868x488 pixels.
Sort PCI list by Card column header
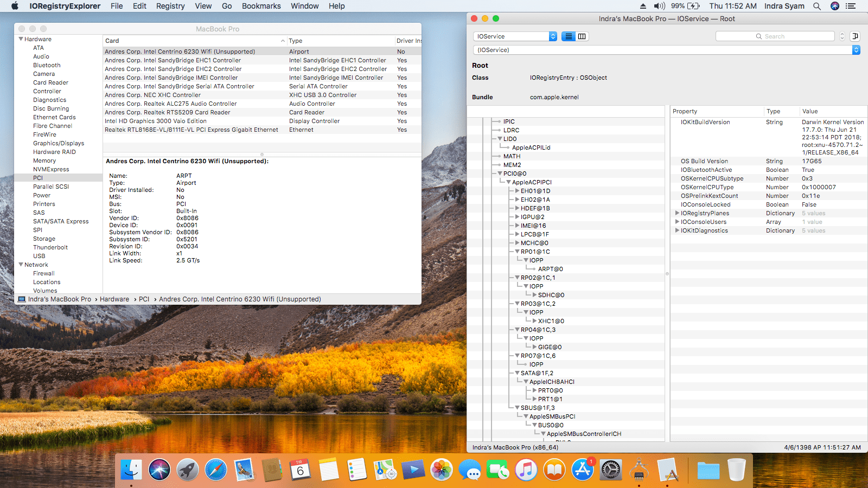pos(195,41)
